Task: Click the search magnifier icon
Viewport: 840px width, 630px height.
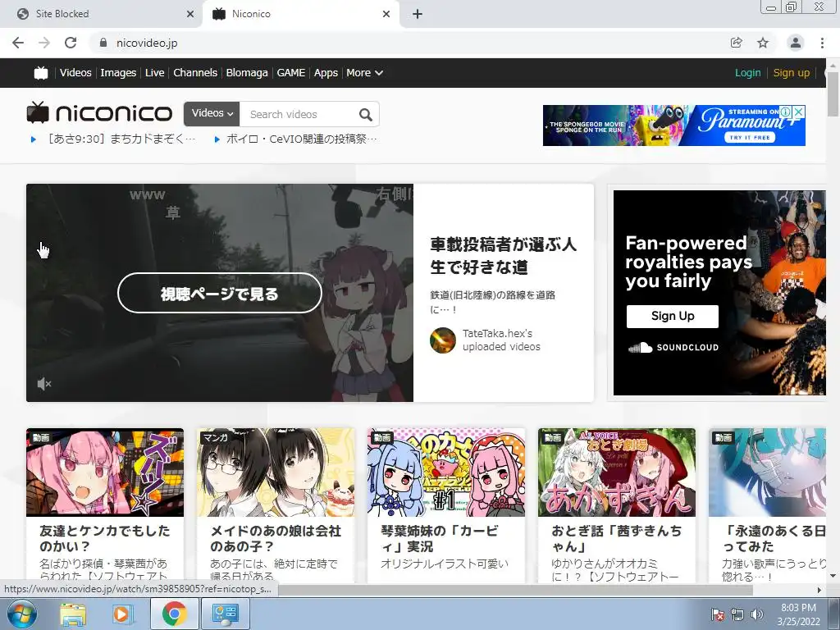Action: point(365,114)
